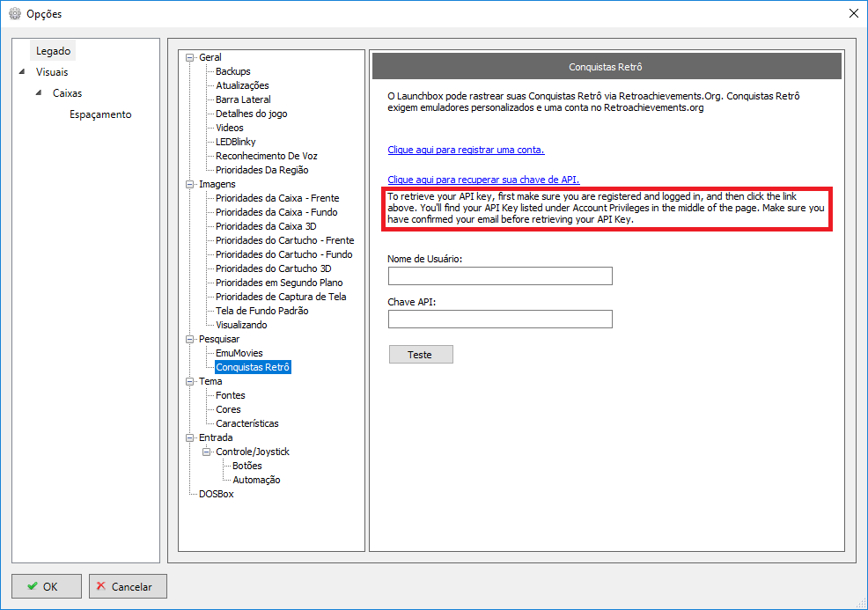Viewport: 868px width, 610px height.
Task: Open the Controle/Joystick settings
Action: point(253,452)
